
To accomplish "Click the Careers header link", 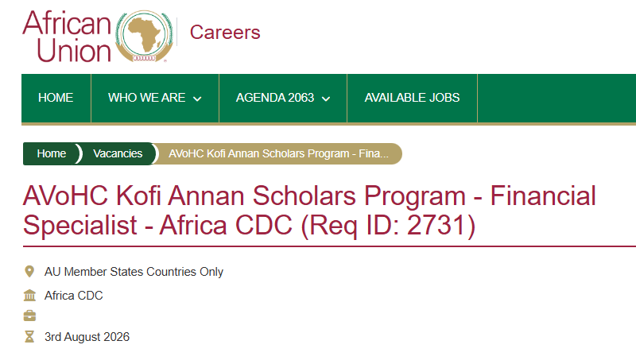I will tap(225, 33).
